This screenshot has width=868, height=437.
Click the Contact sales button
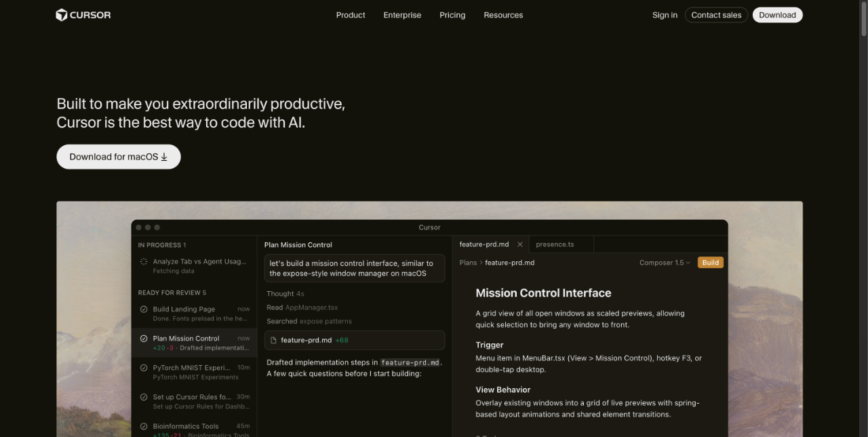(716, 14)
